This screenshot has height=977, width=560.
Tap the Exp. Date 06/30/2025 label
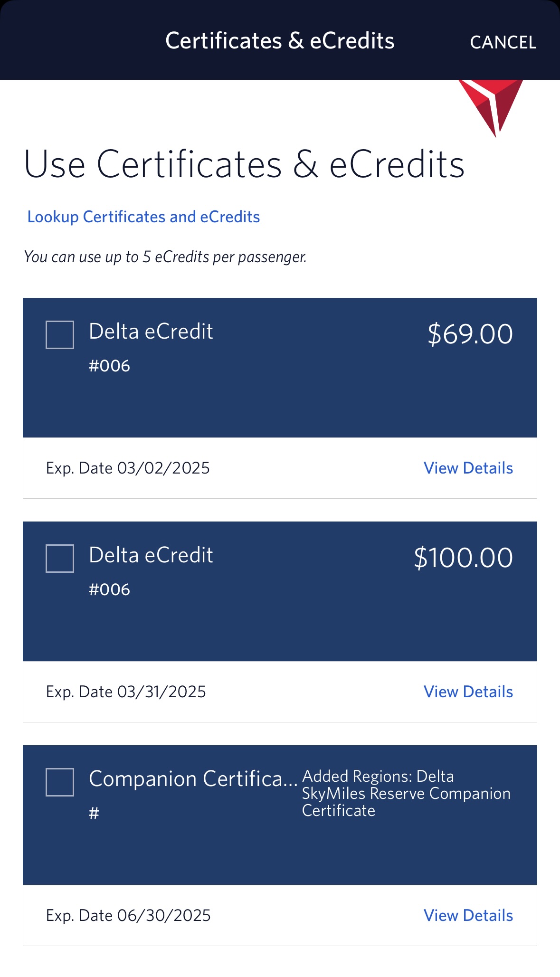[x=128, y=916]
